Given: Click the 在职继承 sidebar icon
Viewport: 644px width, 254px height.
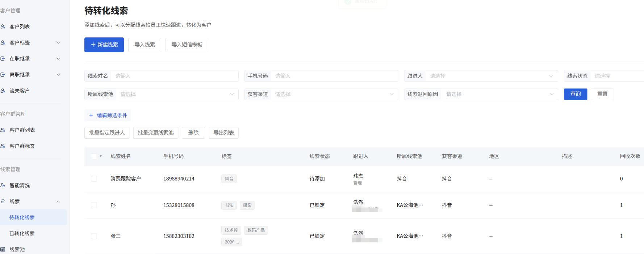Looking at the screenshot, I should coord(3,58).
